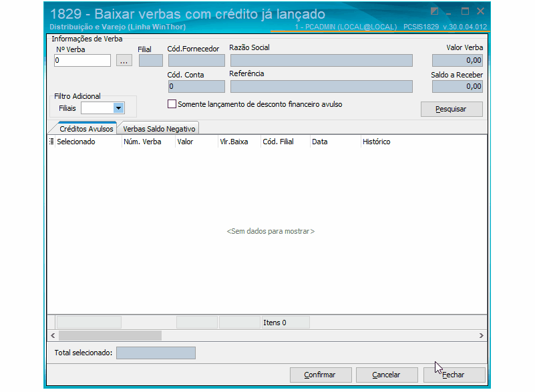
Task: Click the Referência field
Action: 321,86
